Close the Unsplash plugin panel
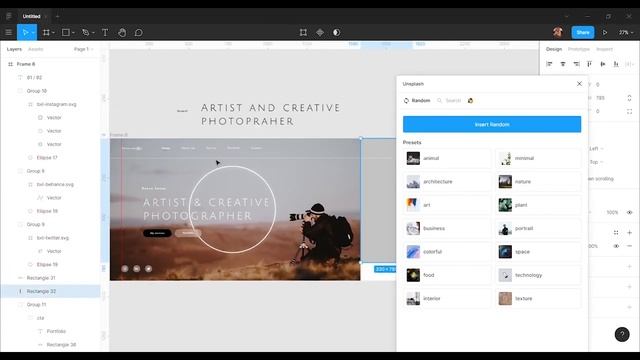 point(579,84)
